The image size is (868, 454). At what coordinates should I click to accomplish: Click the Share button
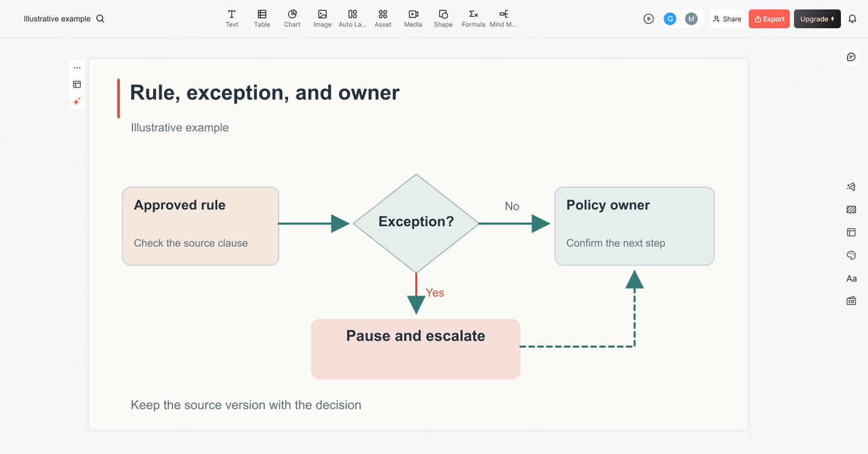coord(727,19)
